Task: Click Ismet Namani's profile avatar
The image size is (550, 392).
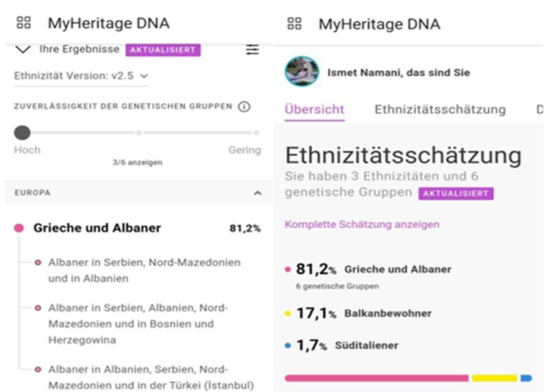Action: pos(302,71)
